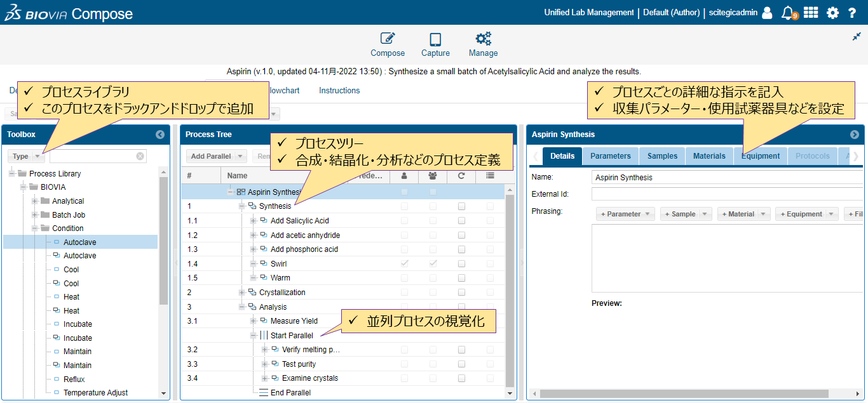
Task: Click the Toolbox scrollbar down arrow
Action: (x=163, y=394)
